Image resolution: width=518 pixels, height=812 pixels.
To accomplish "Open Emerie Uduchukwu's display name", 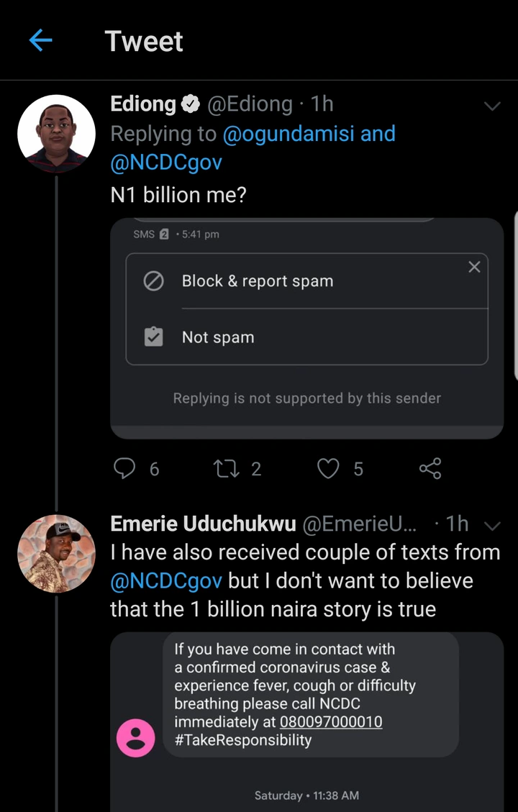I will [203, 524].
